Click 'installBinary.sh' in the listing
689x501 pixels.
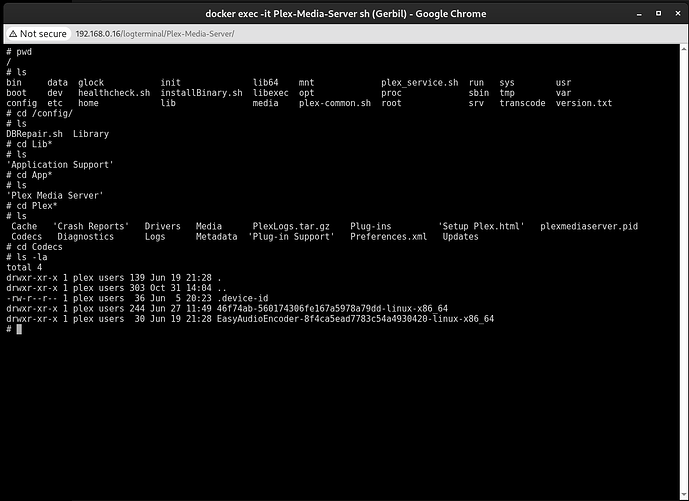point(201,93)
